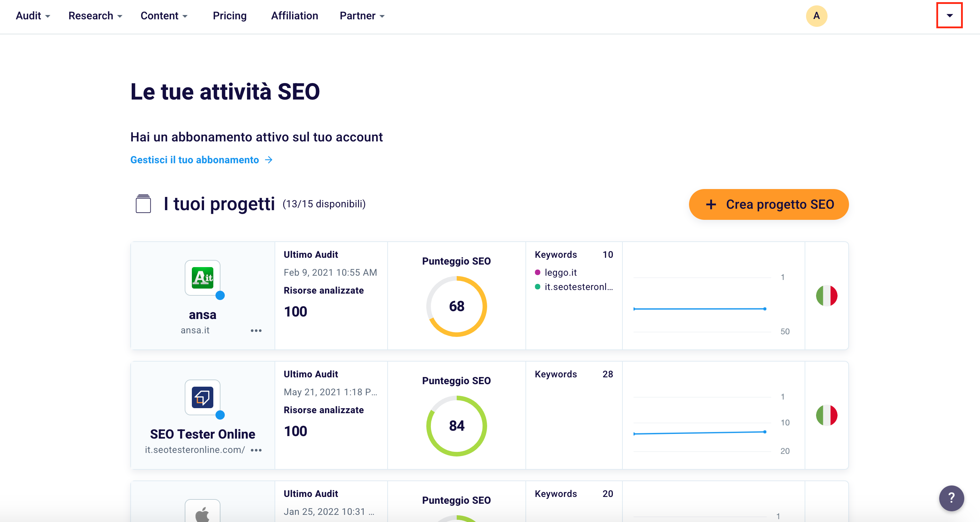The image size is (980, 522).
Task: Click blue status dot on SEO Tester logo
Action: tap(220, 415)
